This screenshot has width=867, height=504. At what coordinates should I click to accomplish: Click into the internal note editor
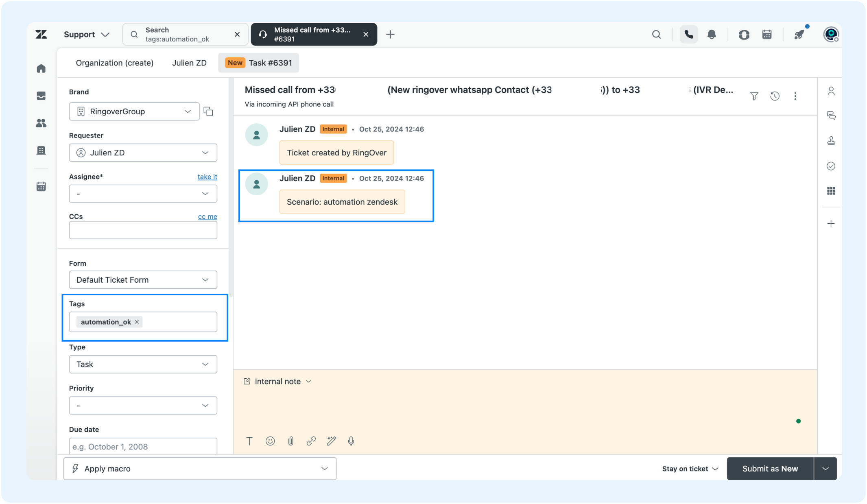(525, 411)
